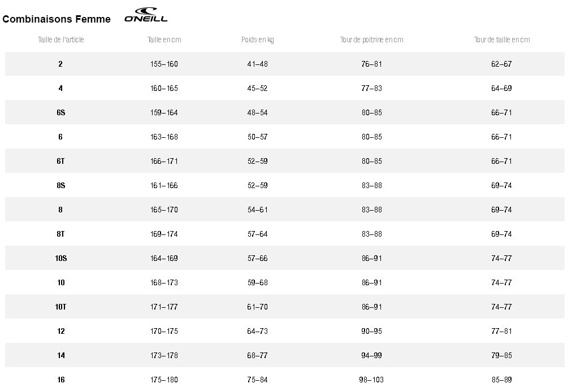Screen dimensions: 572x392
Task: Select the Combinaisons Femme heading
Action: tap(57, 19)
